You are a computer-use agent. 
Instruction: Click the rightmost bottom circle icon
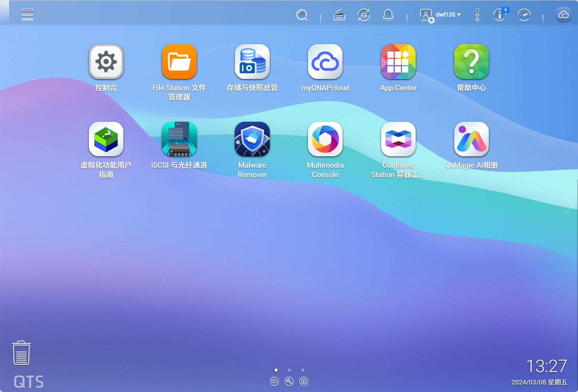304,381
